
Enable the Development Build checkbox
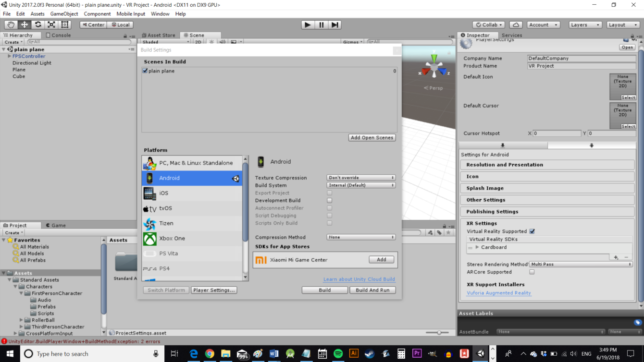click(329, 200)
